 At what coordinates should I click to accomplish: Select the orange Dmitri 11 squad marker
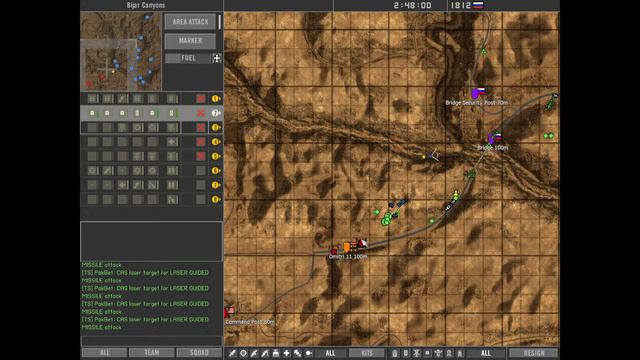click(347, 247)
